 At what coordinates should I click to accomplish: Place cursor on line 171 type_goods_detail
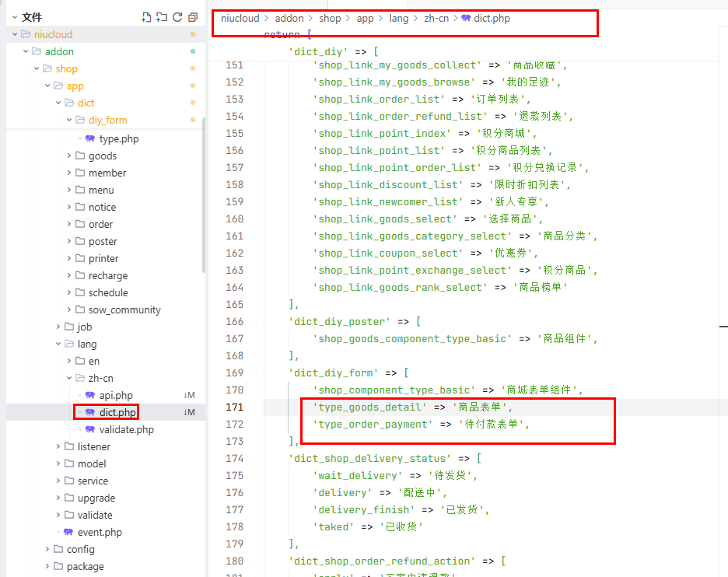(x=369, y=407)
